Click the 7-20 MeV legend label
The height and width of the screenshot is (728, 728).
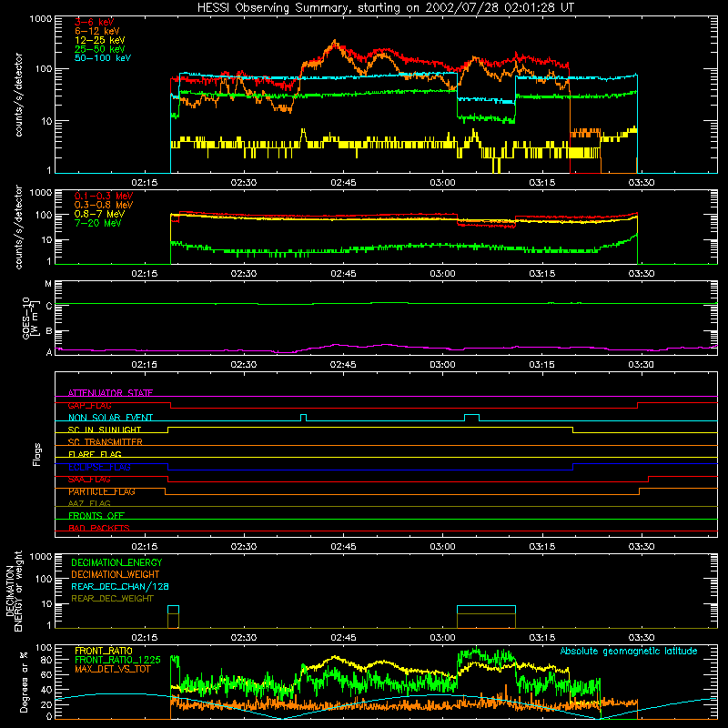coord(97,223)
